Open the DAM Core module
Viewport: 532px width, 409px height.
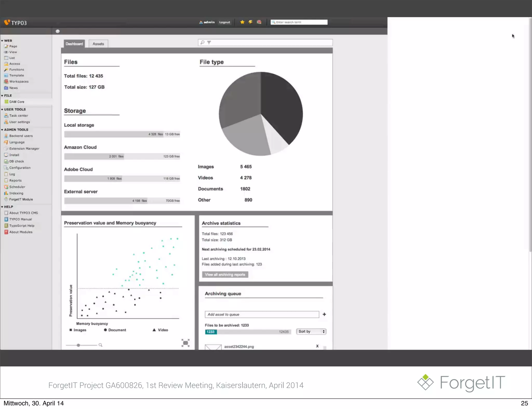point(17,102)
